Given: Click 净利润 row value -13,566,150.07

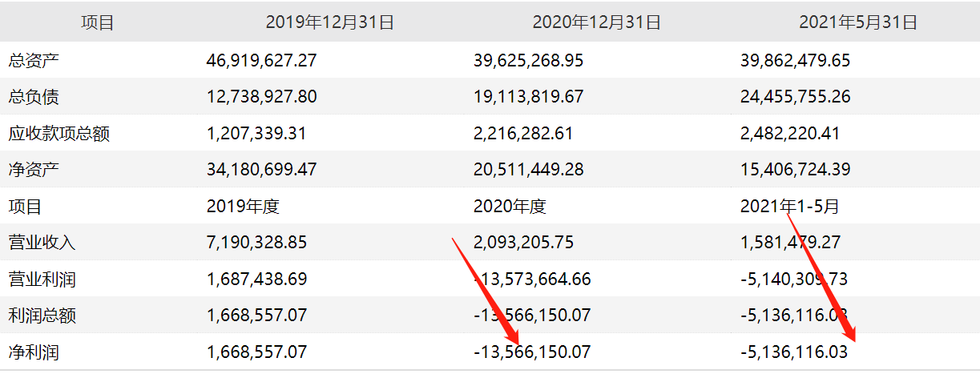Looking at the screenshot, I should [531, 352].
